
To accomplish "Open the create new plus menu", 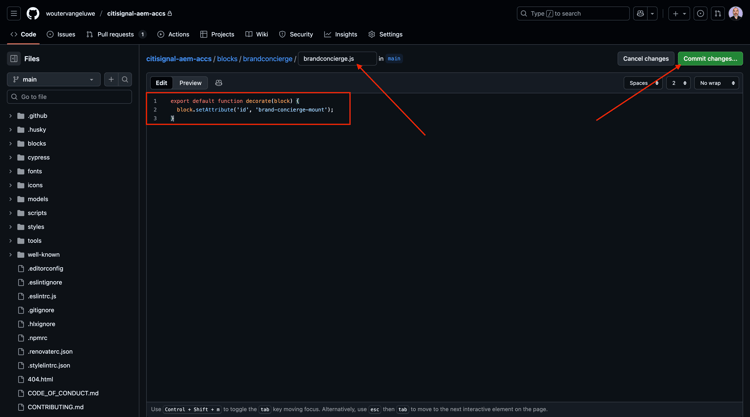I will point(679,13).
